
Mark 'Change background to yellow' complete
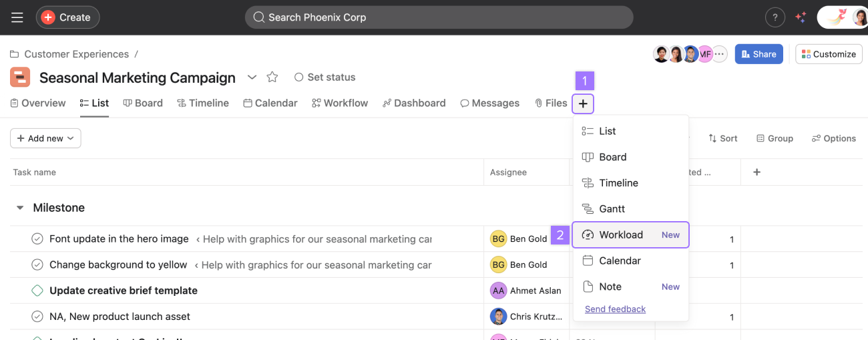pyautogui.click(x=37, y=265)
